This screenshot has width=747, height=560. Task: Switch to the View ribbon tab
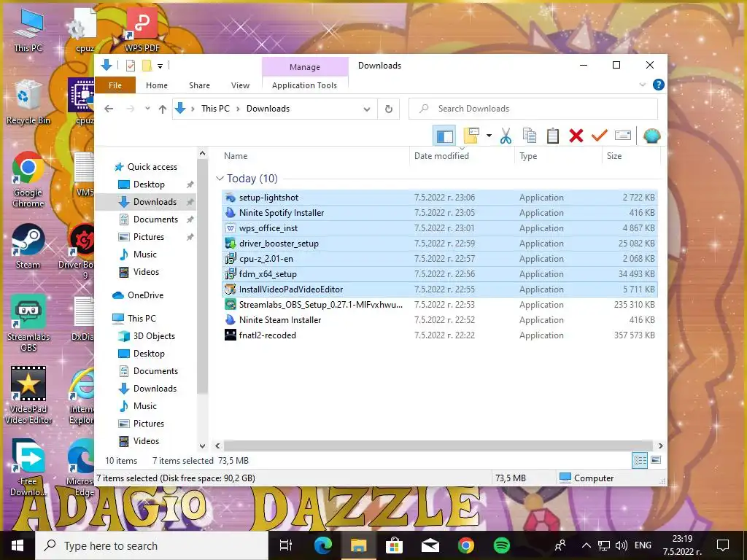coord(240,85)
